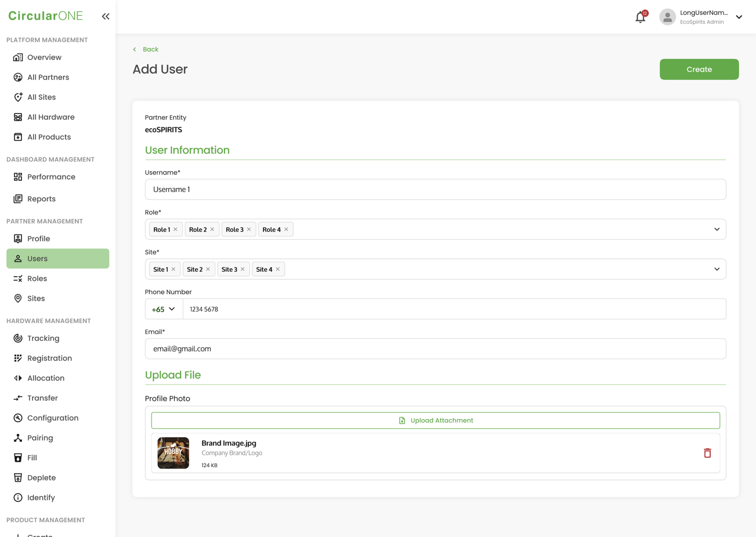756x537 pixels.
Task: Open the Pairing section icon
Action: tap(18, 438)
